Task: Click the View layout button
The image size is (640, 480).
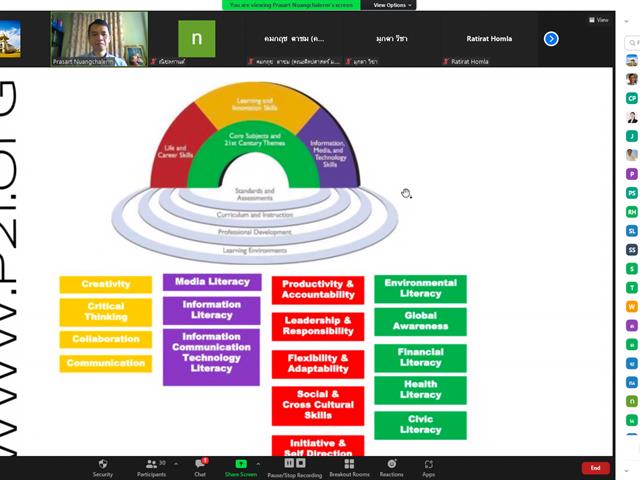Action: pos(598,20)
